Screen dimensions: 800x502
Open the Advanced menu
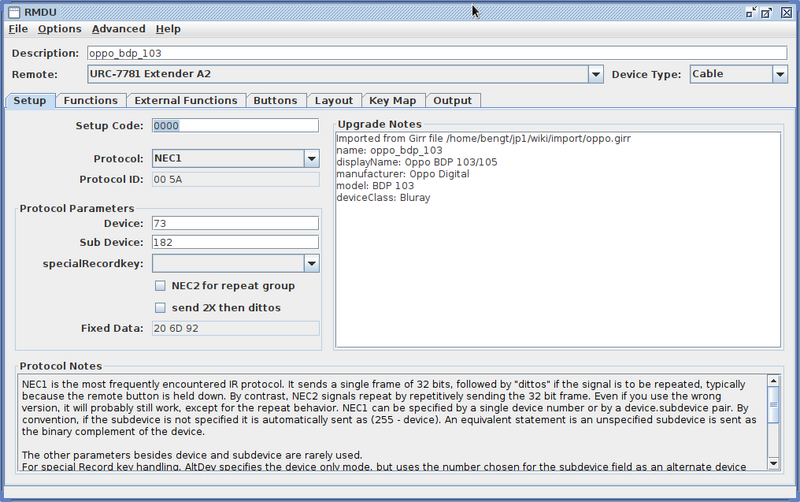click(118, 29)
